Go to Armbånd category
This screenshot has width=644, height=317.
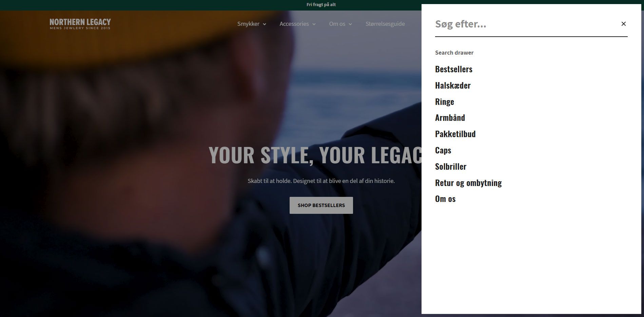[450, 118]
